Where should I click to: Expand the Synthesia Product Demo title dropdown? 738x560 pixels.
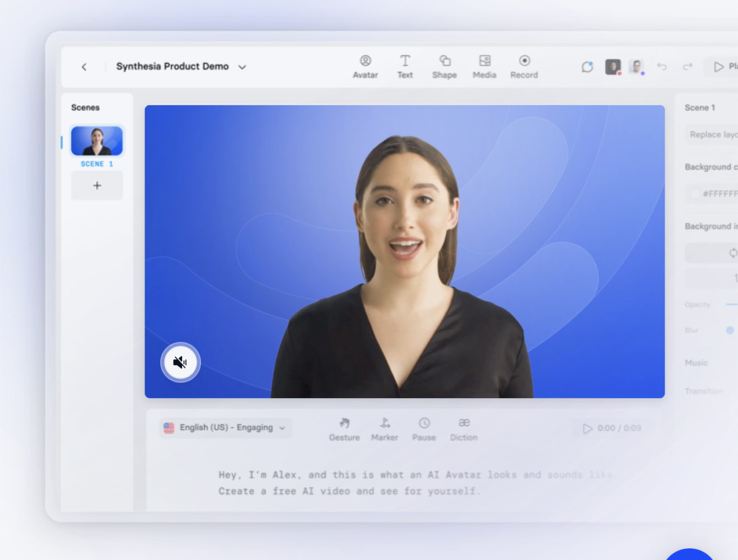coord(242,67)
